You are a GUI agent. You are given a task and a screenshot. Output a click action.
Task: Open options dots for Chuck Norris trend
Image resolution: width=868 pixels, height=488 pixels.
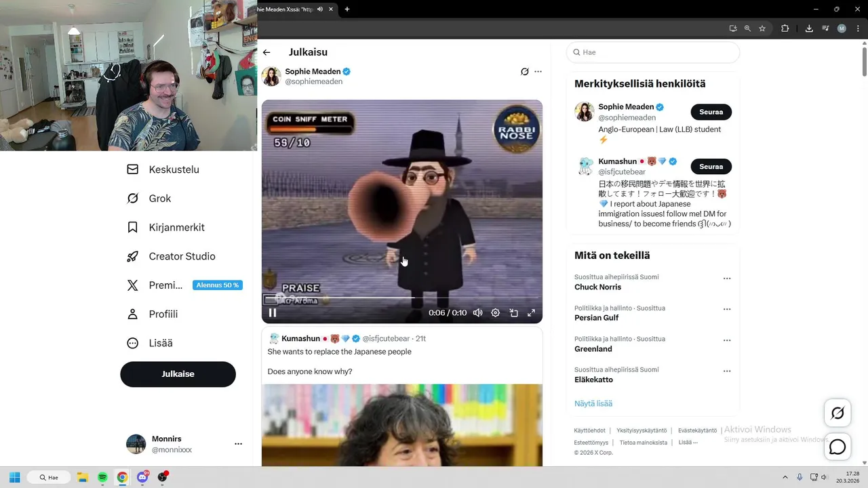coord(727,279)
